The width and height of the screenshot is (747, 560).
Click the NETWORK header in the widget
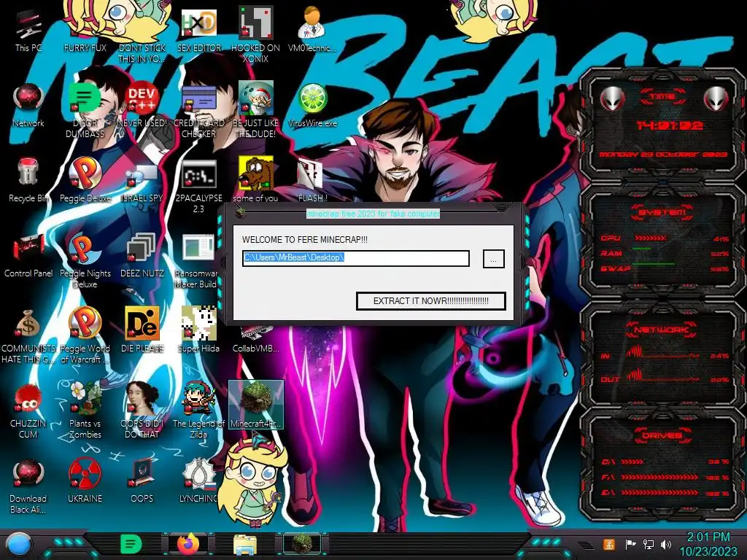661,330
